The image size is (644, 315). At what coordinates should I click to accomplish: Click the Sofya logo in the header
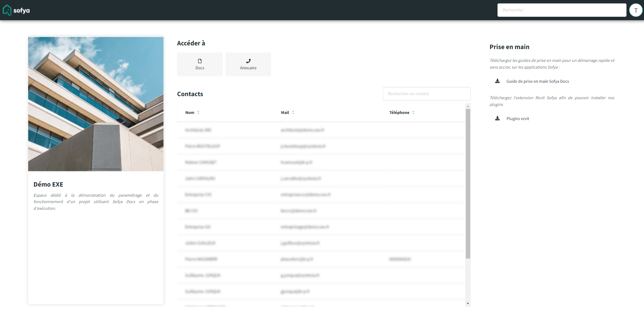16,10
